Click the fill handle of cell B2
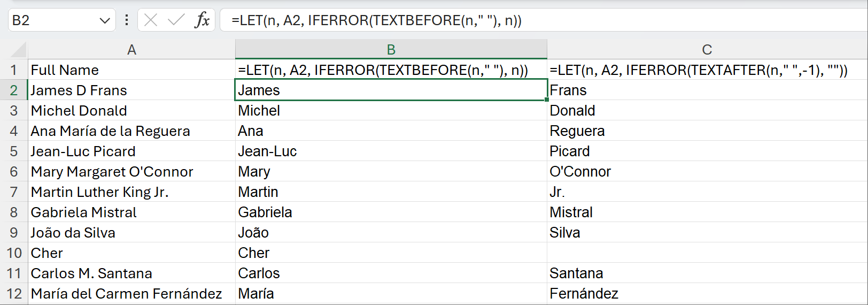 click(x=547, y=100)
